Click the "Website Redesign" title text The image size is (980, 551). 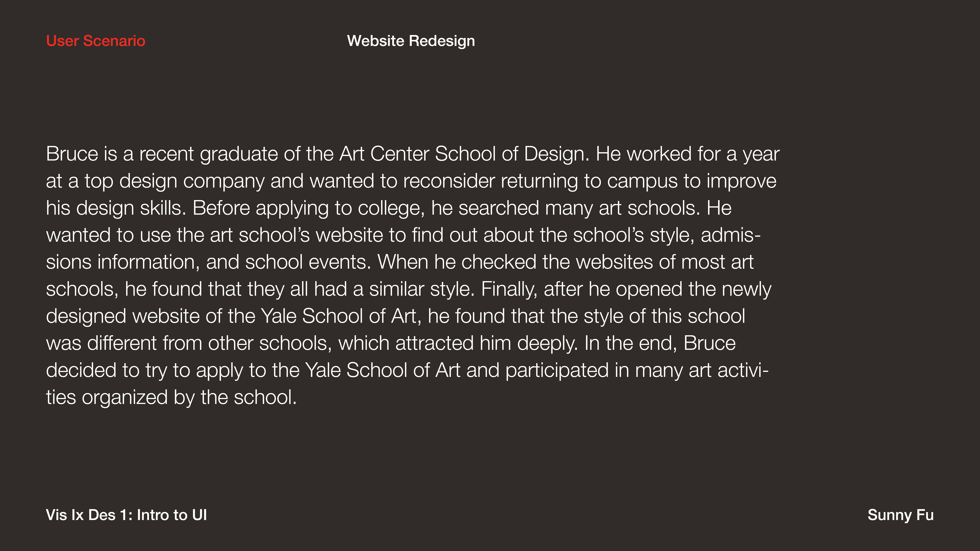pyautogui.click(x=411, y=41)
